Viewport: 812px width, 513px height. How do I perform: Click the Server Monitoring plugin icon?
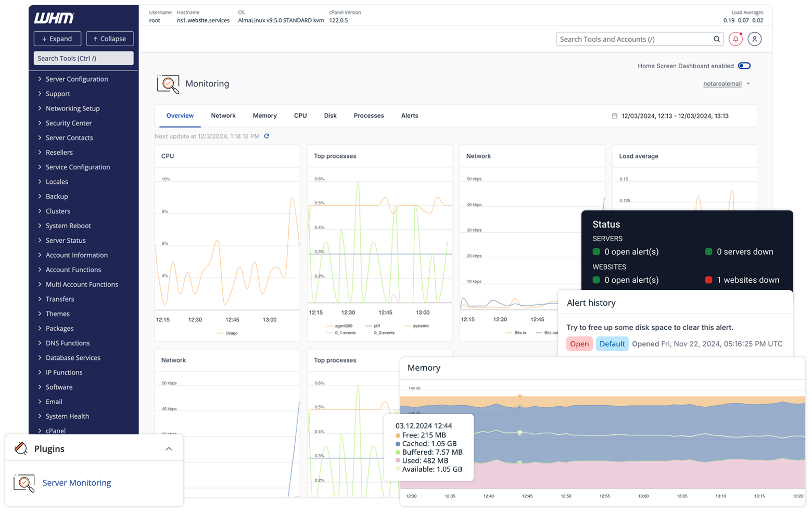[24, 483]
